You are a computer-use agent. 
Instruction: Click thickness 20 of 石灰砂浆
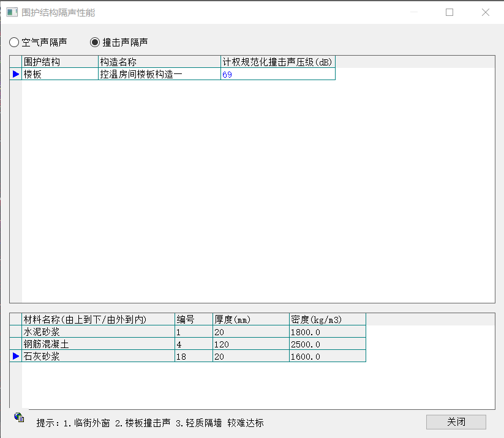pos(250,356)
